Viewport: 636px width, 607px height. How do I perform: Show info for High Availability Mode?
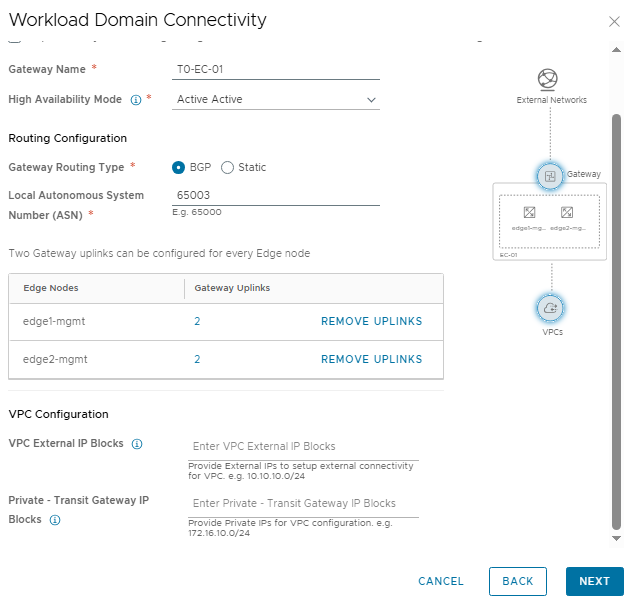click(x=135, y=100)
